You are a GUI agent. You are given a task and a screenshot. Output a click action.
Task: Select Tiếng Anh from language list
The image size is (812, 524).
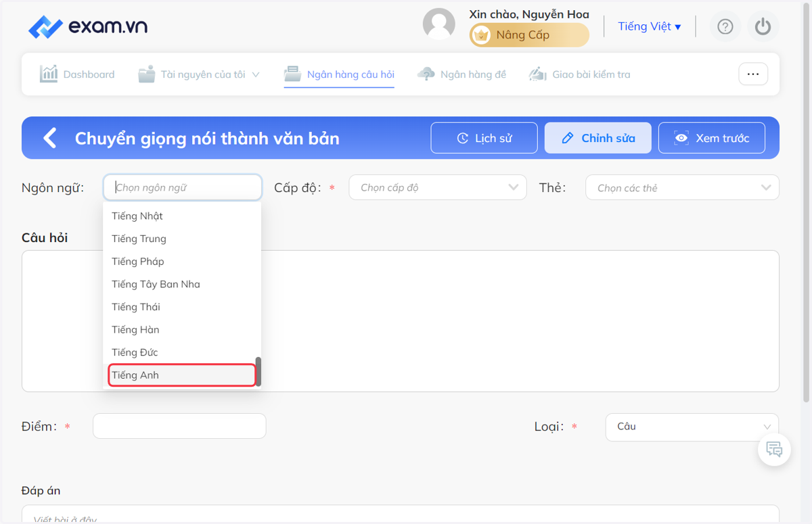(182, 375)
